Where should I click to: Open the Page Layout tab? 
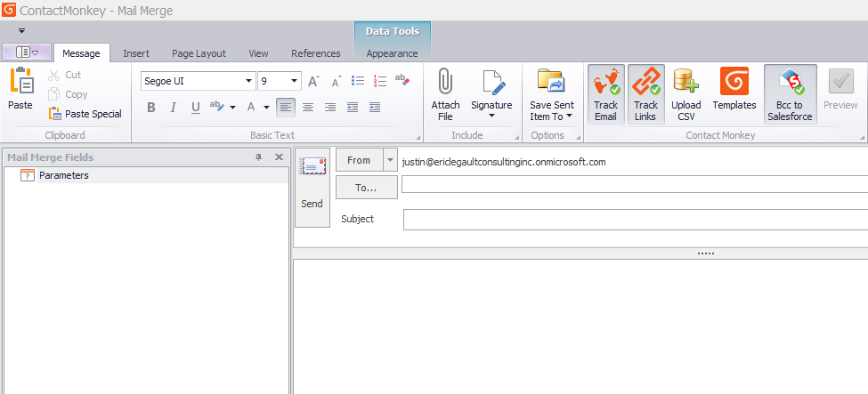click(x=199, y=53)
